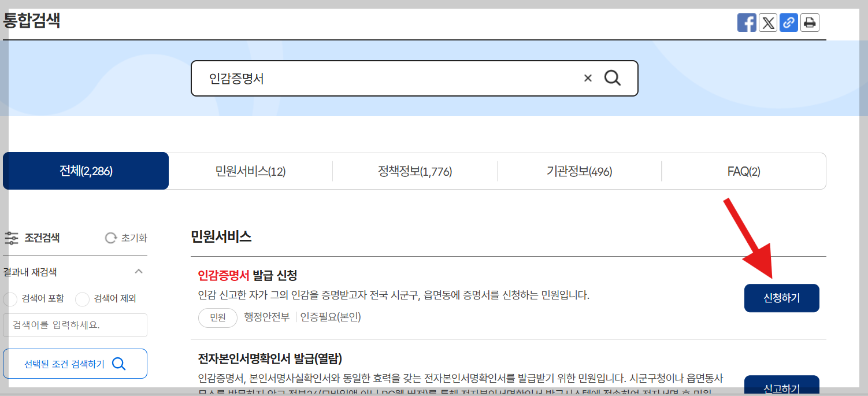The height and width of the screenshot is (396, 868).
Task: Click the 조건검색 filter sliders icon
Action: (12, 238)
